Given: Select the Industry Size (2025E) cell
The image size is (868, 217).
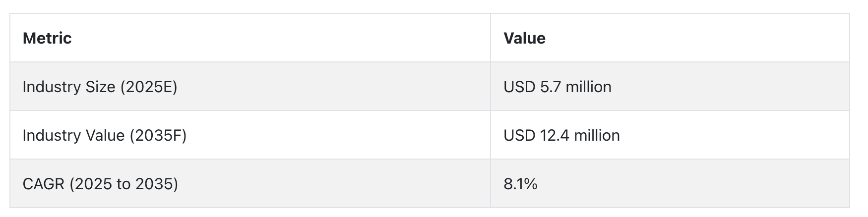Looking at the screenshot, I should pos(250,87).
